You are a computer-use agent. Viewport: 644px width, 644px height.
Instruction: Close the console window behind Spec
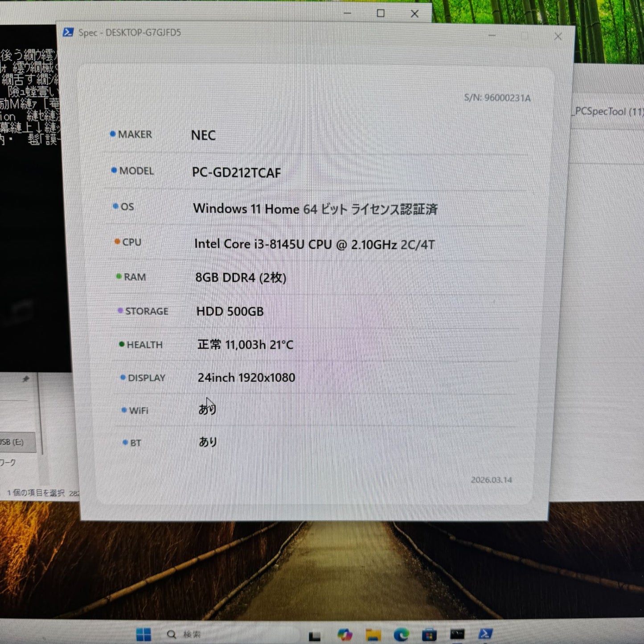(x=414, y=14)
